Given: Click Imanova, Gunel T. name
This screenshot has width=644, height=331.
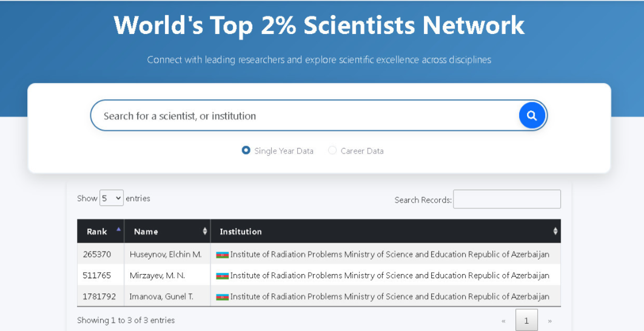Looking at the screenshot, I should [x=163, y=297].
